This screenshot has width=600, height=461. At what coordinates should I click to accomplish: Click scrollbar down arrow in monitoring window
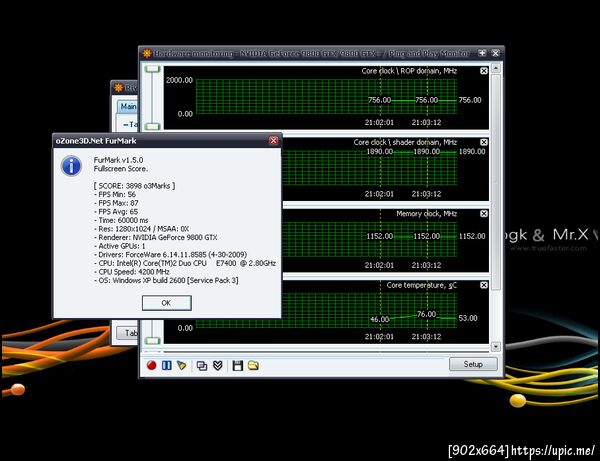point(496,347)
